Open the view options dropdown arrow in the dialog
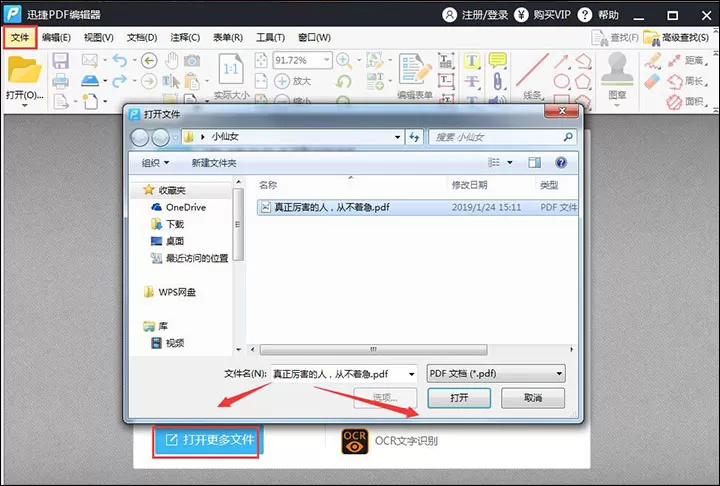 click(510, 163)
